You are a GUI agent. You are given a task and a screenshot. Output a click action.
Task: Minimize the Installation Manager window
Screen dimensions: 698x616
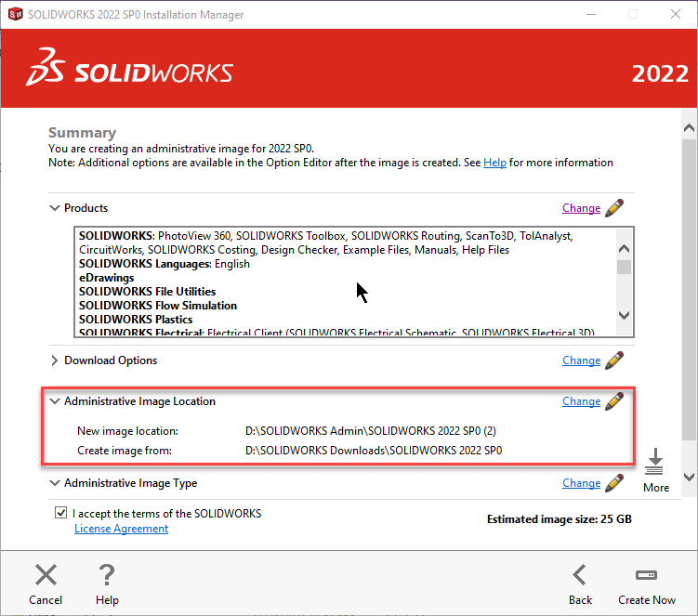point(591,14)
